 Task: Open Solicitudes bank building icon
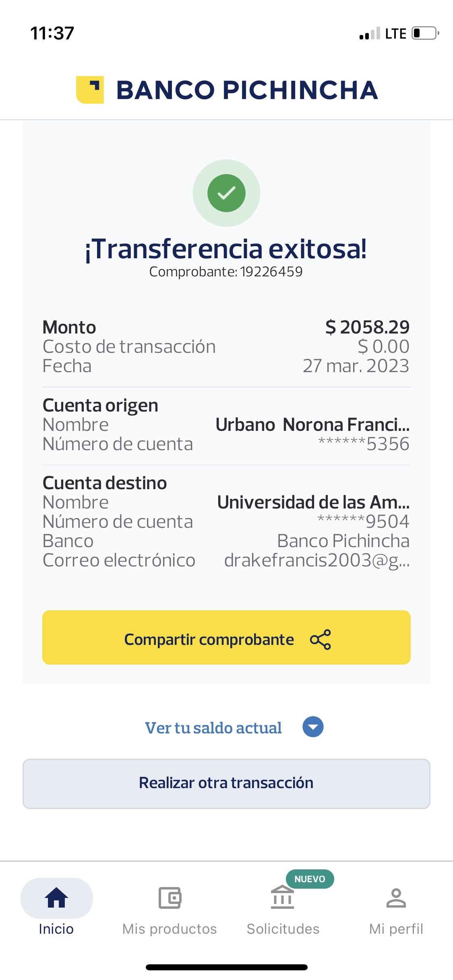pos(282,898)
